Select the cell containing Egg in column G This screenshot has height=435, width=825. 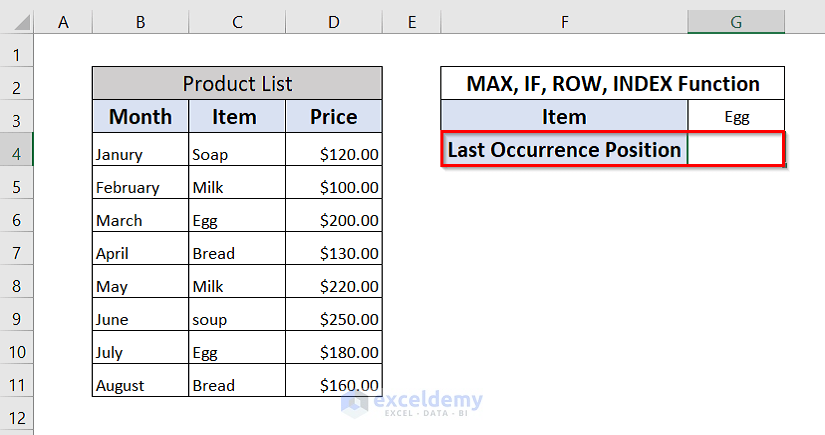pos(736,117)
